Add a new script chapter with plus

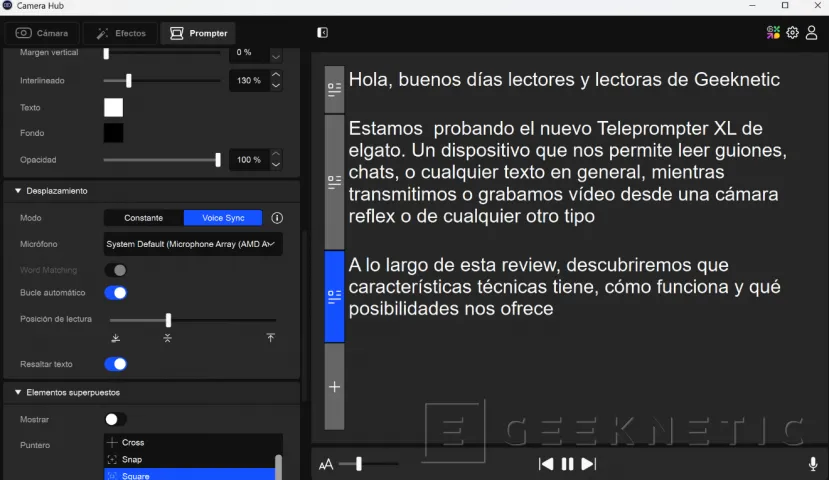(x=334, y=387)
